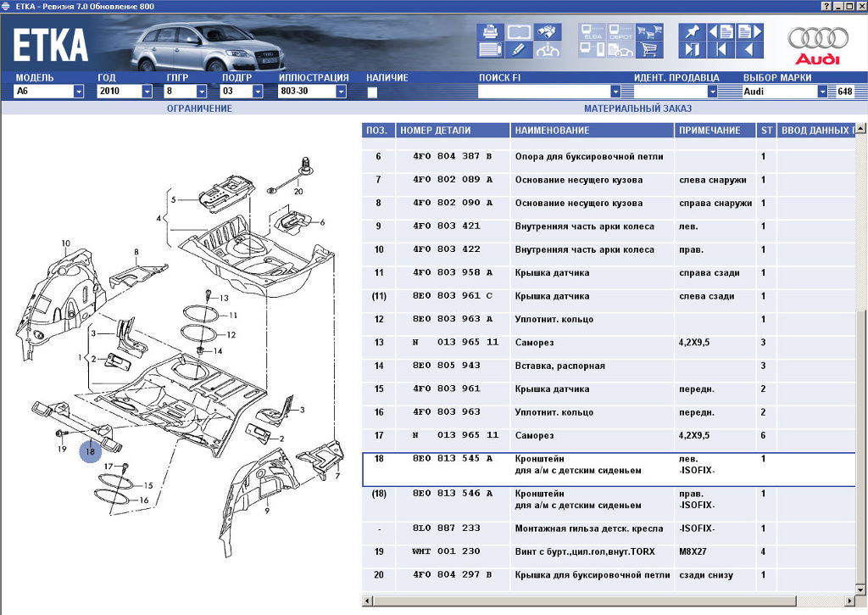Click the ETKA title bar app icon
This screenshot has height=615, width=868.
point(6,6)
